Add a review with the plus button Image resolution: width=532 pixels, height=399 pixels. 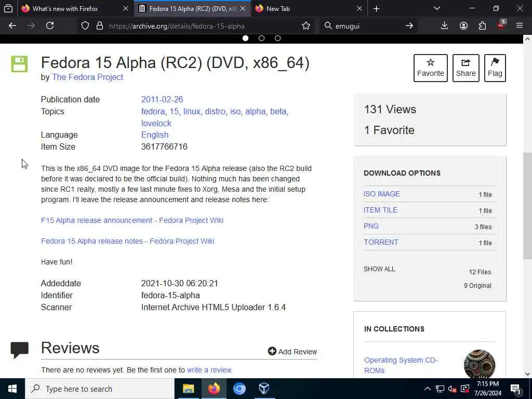coord(292,352)
